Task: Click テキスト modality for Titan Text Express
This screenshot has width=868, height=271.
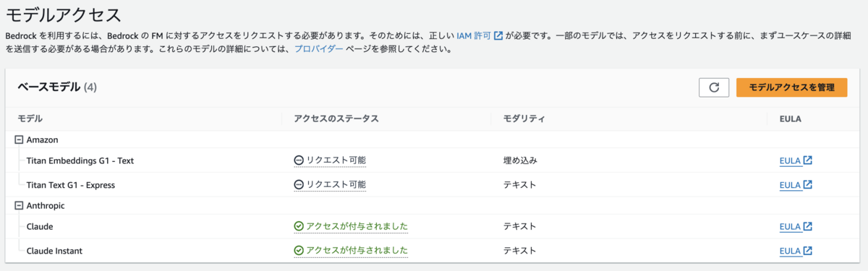Action: (x=520, y=185)
